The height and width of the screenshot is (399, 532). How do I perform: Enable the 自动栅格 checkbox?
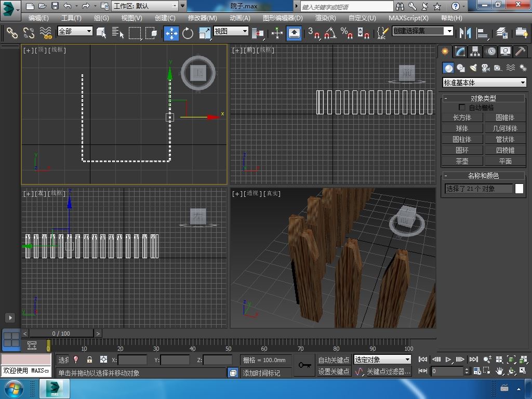[x=462, y=108]
